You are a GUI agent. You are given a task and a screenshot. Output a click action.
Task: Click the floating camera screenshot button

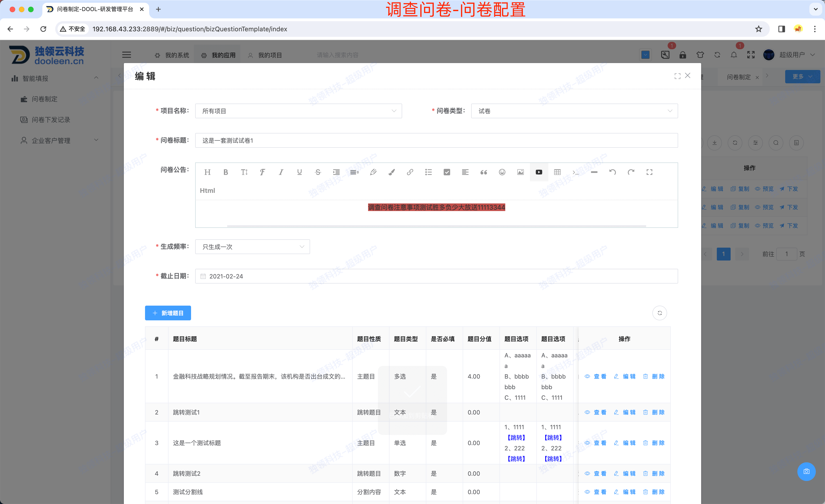(806, 472)
